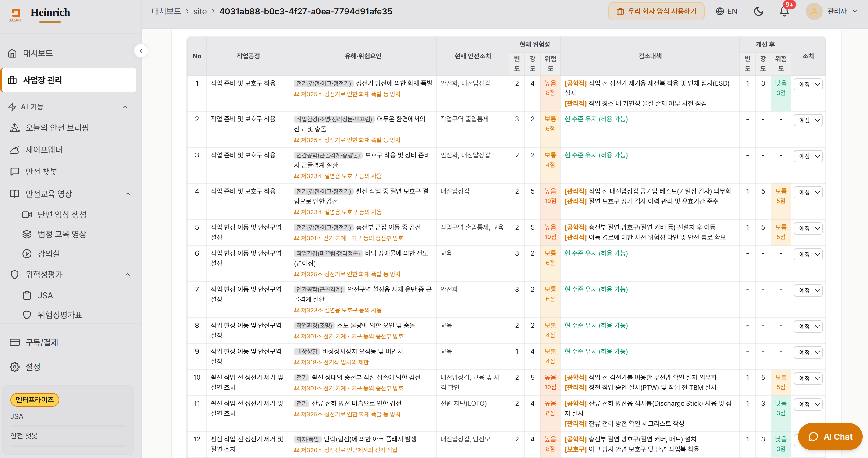This screenshot has height=458, width=868.
Task: Click the 대시보드 breadcrumb link
Action: tap(166, 12)
